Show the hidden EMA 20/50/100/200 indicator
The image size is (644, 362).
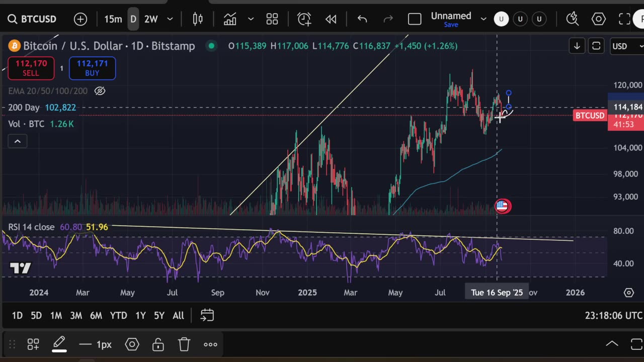[x=100, y=91]
